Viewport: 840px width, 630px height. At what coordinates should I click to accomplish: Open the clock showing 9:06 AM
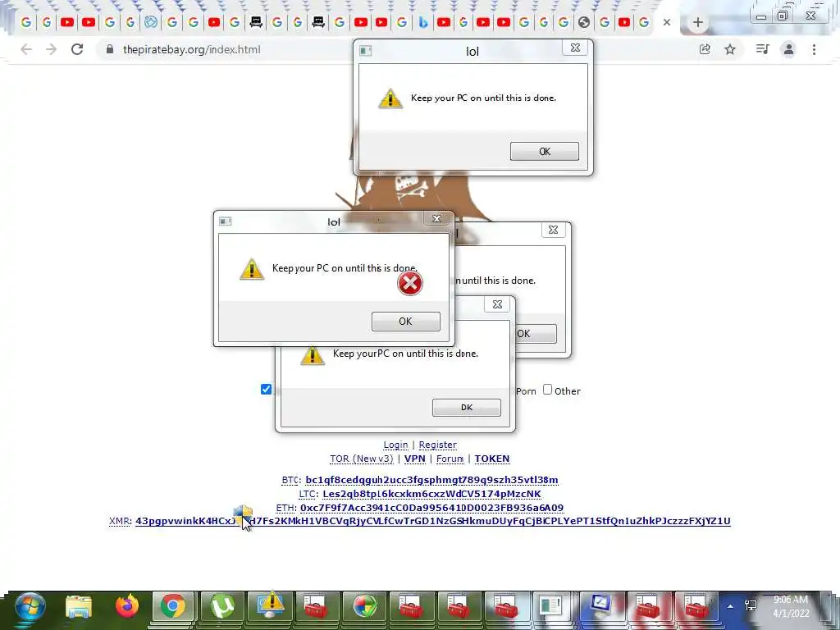pyautogui.click(x=791, y=606)
